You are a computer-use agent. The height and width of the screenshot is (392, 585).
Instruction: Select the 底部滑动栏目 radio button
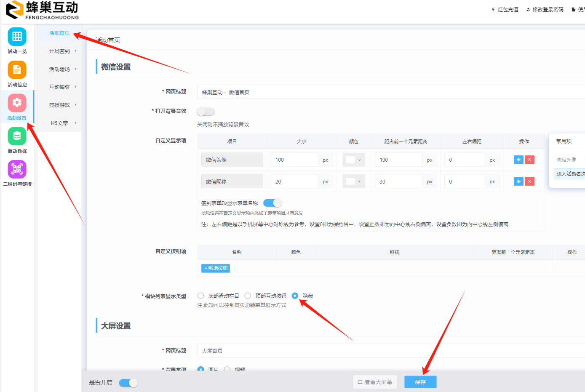coord(201,296)
